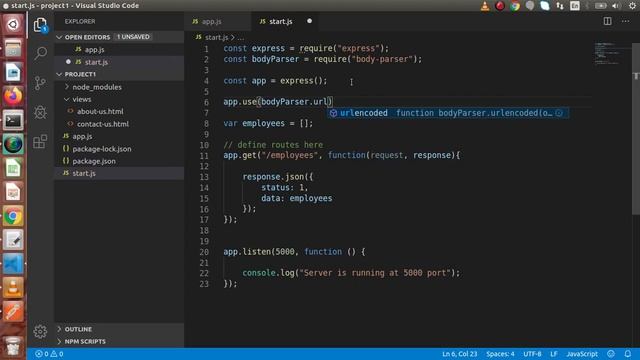
Task: Open app.js in the PROJECT1 tree
Action: point(82,136)
